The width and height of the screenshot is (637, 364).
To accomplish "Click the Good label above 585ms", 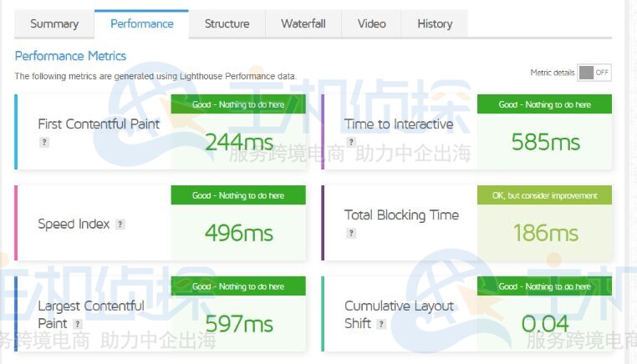I will click(x=545, y=104).
